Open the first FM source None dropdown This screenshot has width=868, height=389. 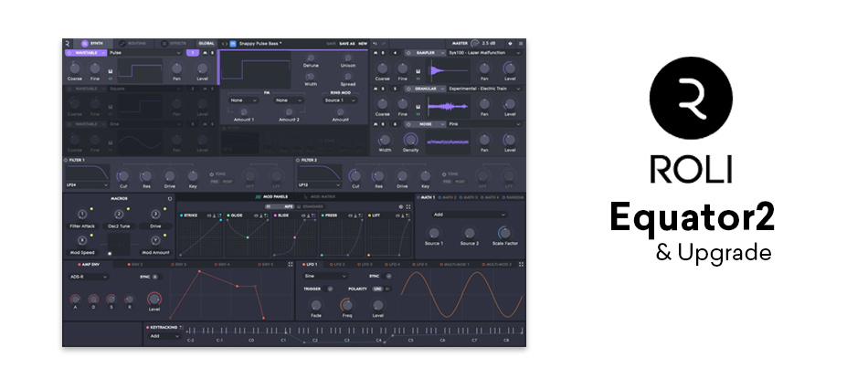pyautogui.click(x=244, y=100)
